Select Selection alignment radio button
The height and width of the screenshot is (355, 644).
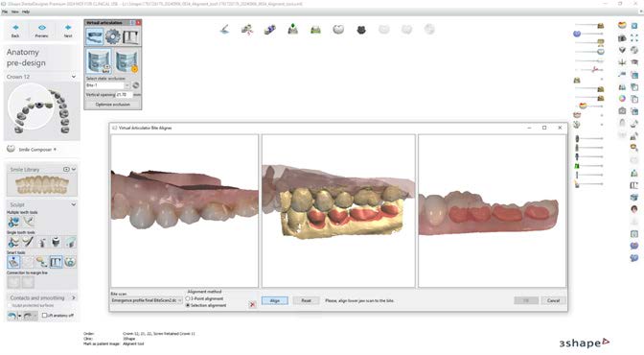(188, 305)
